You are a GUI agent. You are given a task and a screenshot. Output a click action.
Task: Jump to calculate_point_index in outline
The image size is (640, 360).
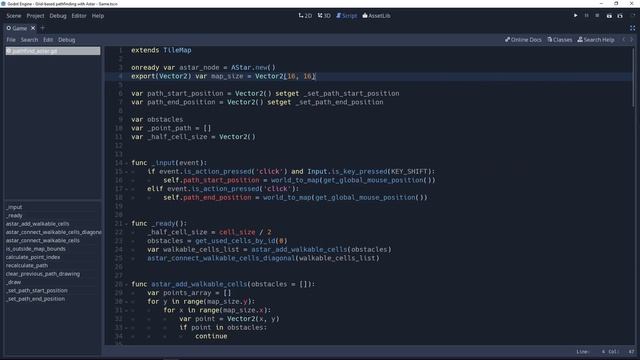click(33, 257)
